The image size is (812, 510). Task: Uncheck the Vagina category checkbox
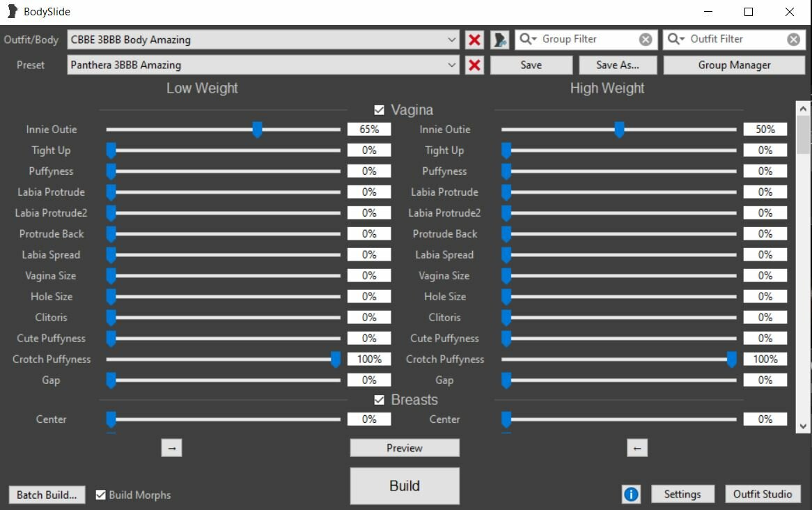click(379, 110)
